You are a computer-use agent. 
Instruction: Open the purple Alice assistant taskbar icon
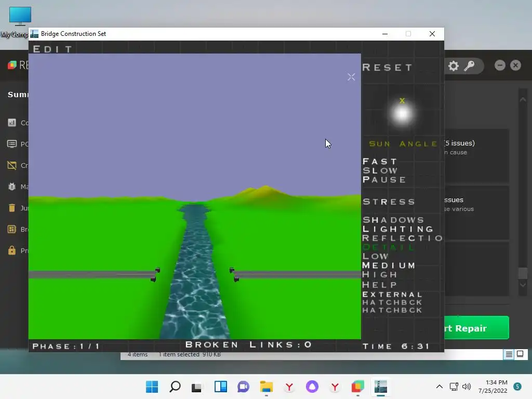[312, 387]
